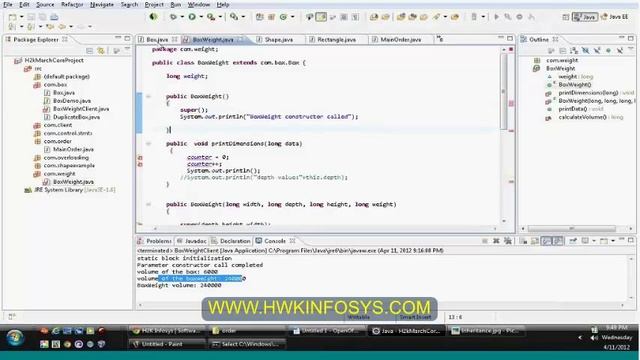Click the Open Type icon
The width and height of the screenshot is (640, 360).
[x=374, y=17]
